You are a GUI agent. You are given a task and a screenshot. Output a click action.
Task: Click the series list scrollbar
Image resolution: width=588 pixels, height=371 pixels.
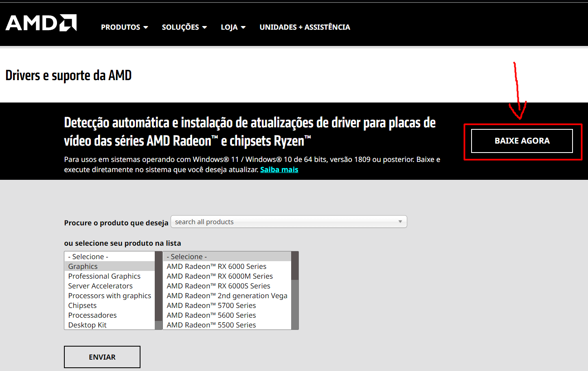pyautogui.click(x=295, y=290)
